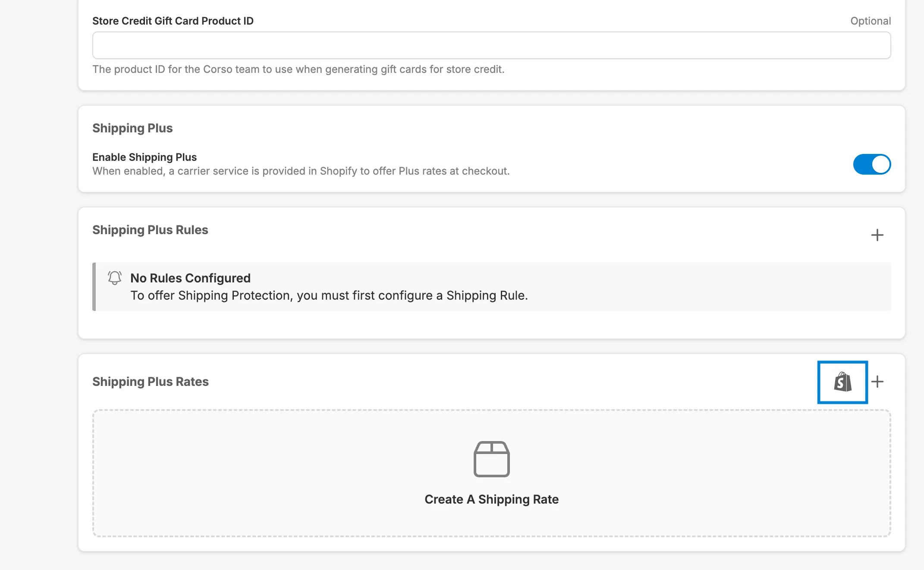Click the Shipping Plus Rates section heading
The width and height of the screenshot is (924, 570).
pos(150,382)
